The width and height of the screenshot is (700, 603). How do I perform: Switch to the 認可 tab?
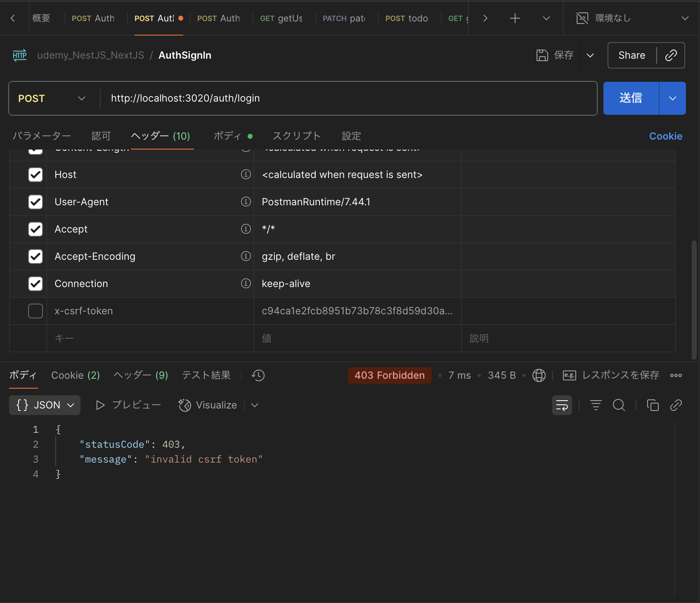(101, 136)
